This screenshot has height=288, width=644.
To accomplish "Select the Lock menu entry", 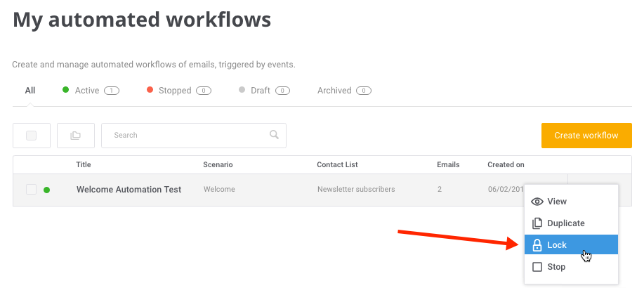I will [571, 245].
